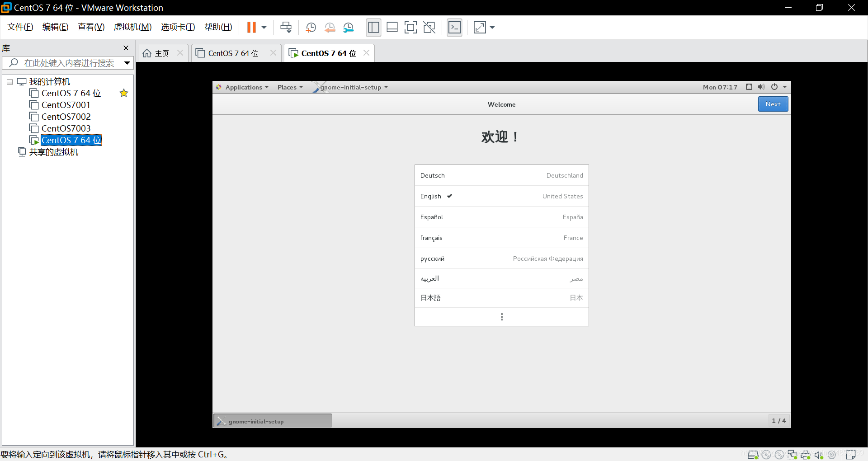The height and width of the screenshot is (461, 868).
Task: Switch to Unity mode
Action: (x=429, y=28)
